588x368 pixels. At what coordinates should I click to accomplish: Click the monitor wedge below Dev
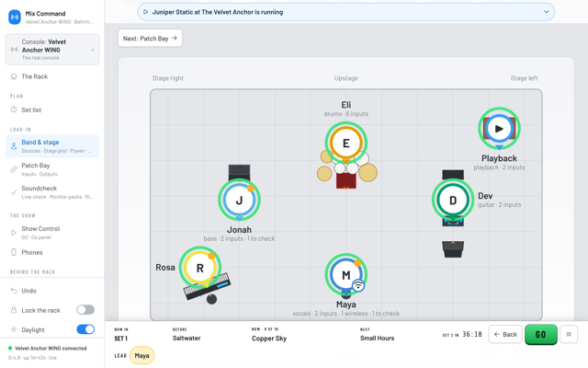[x=453, y=249]
